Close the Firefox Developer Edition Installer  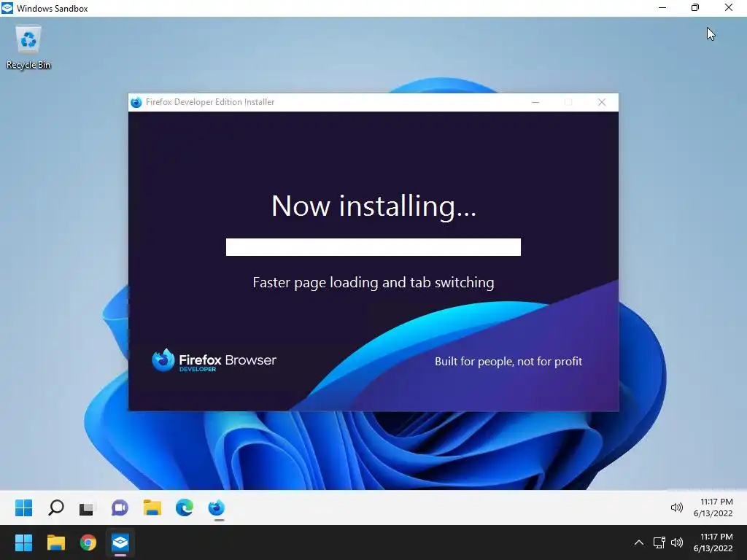[x=602, y=102]
